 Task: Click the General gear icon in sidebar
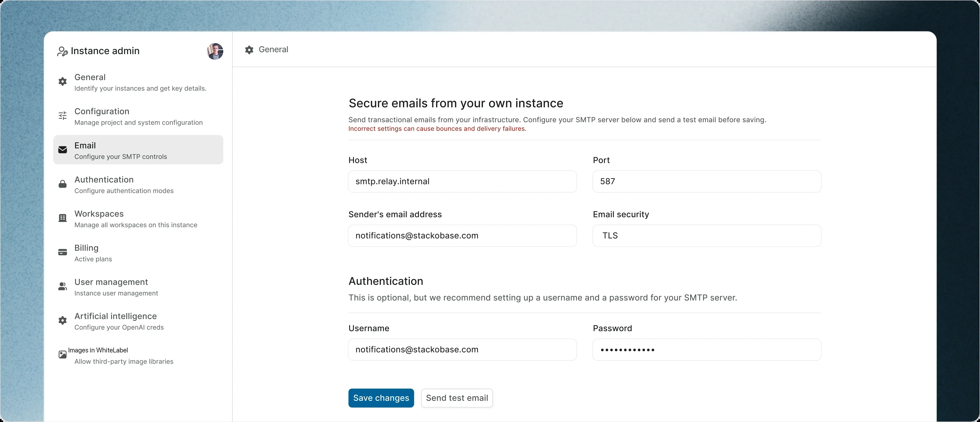[62, 81]
